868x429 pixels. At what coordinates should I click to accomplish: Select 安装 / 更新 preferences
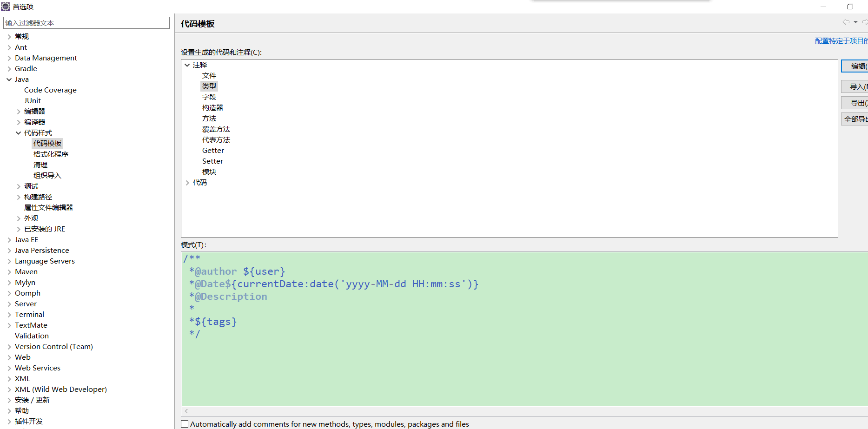32,400
